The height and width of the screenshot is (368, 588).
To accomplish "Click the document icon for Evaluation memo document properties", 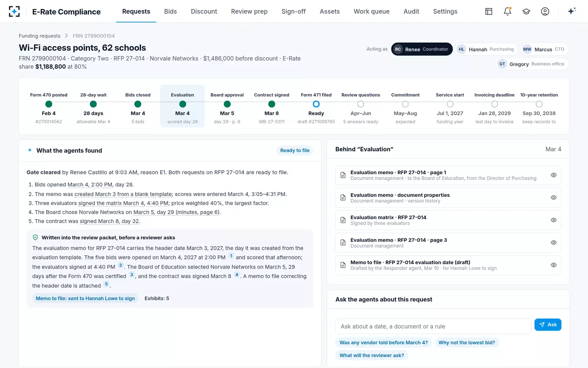I will pos(343,198).
